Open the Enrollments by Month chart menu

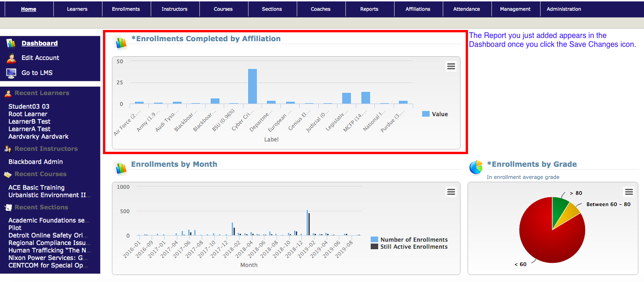(451, 192)
